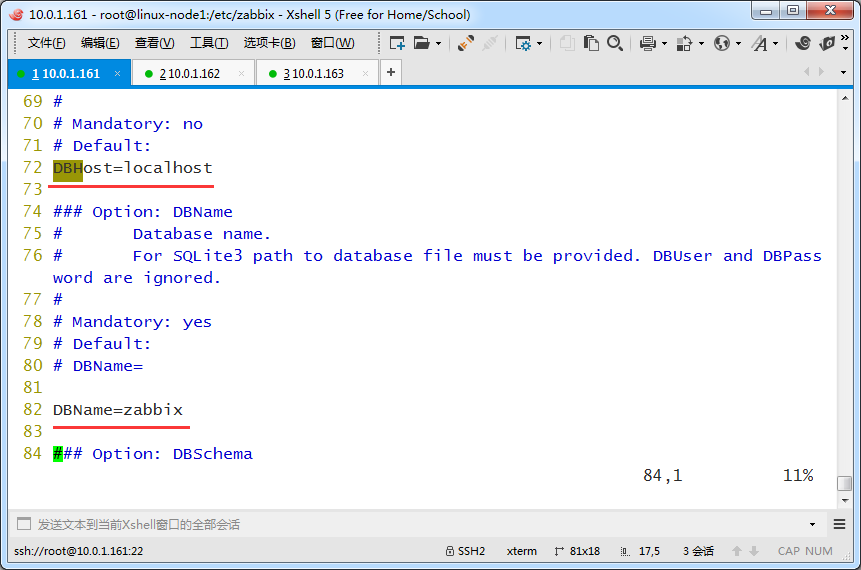Close the 10.0.1.163 tab

[x=365, y=74]
